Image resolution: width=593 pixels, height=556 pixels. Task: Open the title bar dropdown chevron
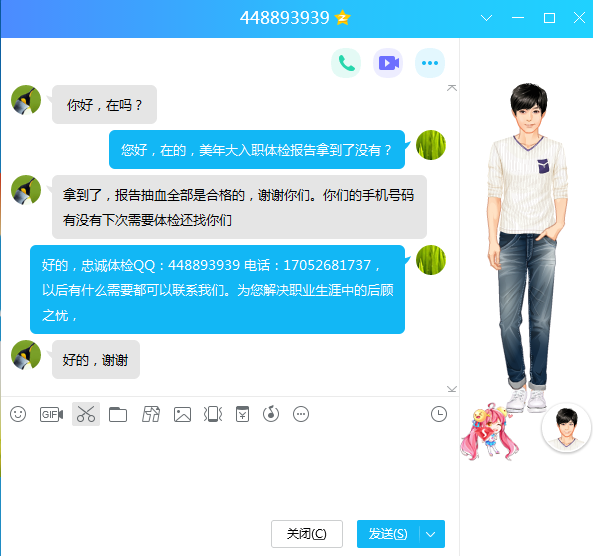(x=486, y=18)
